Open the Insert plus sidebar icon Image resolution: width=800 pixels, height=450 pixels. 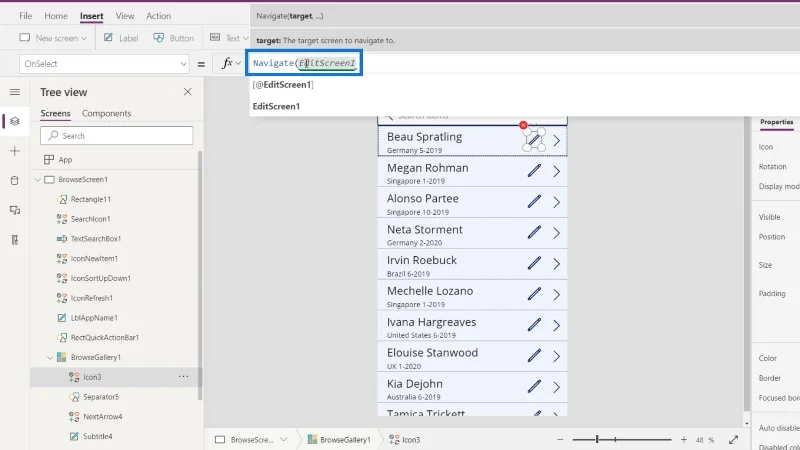point(15,151)
